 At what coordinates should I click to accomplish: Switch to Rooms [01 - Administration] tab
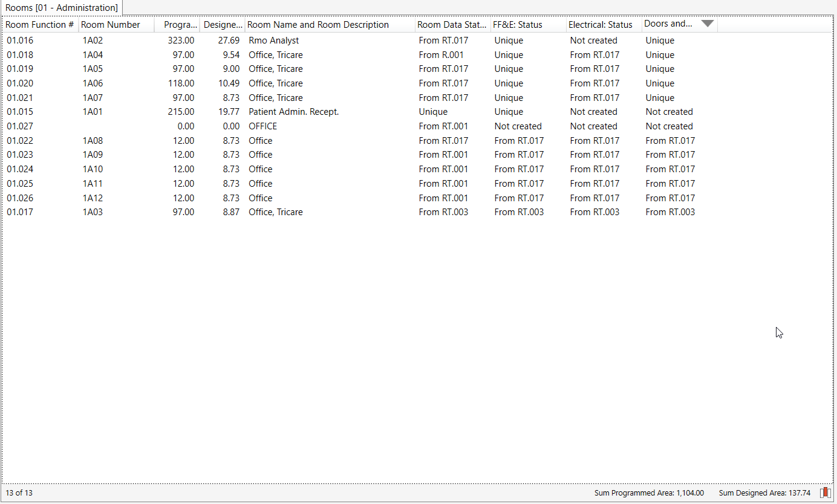point(62,8)
